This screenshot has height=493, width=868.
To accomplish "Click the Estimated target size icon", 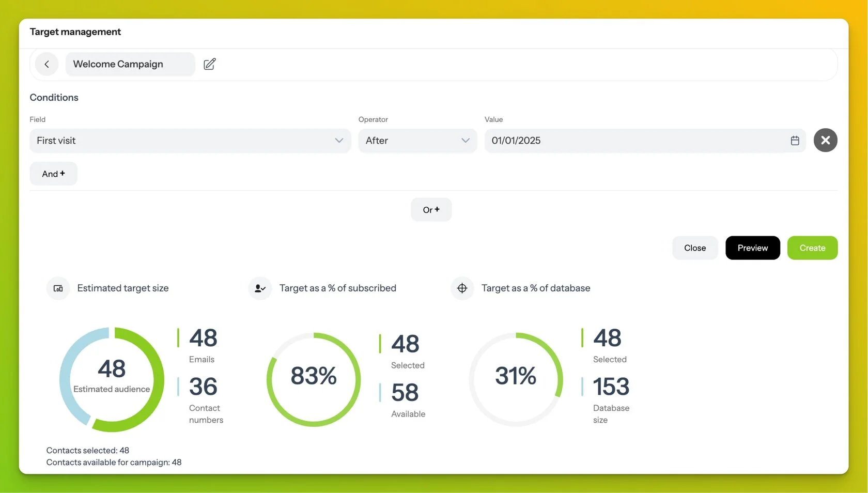I will tap(58, 288).
